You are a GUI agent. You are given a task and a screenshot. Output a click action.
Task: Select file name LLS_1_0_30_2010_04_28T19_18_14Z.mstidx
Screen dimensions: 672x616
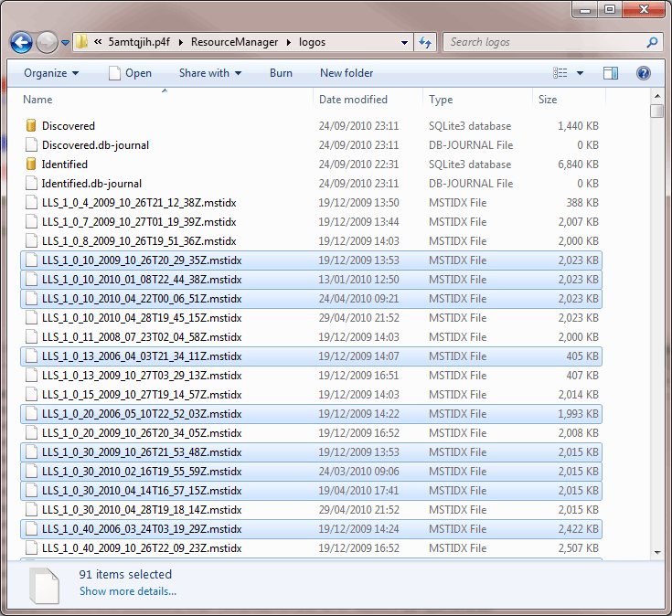tap(142, 510)
